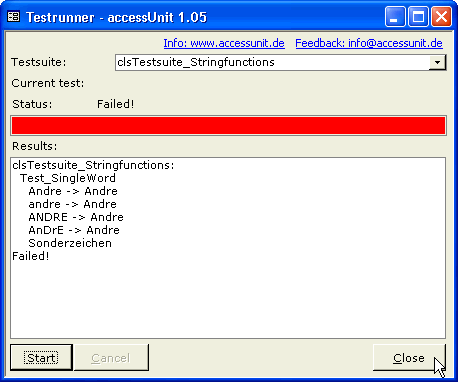Select the Sonderzeichen line in results
Viewport: 458px width, 382px height.
[x=70, y=243]
